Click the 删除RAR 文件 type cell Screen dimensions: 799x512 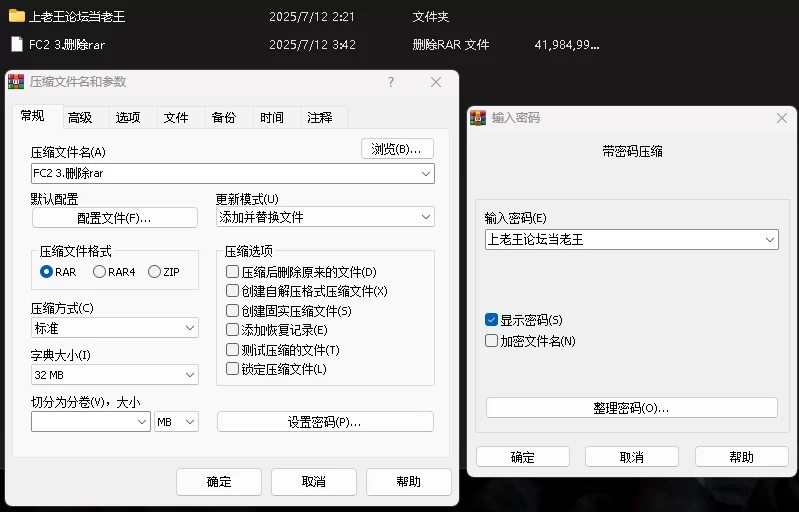(x=450, y=45)
